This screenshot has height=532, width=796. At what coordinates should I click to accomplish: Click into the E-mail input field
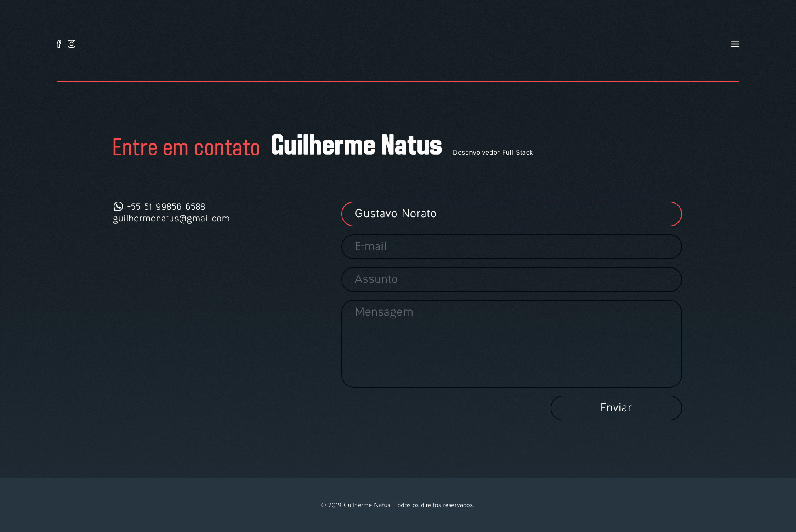511,247
